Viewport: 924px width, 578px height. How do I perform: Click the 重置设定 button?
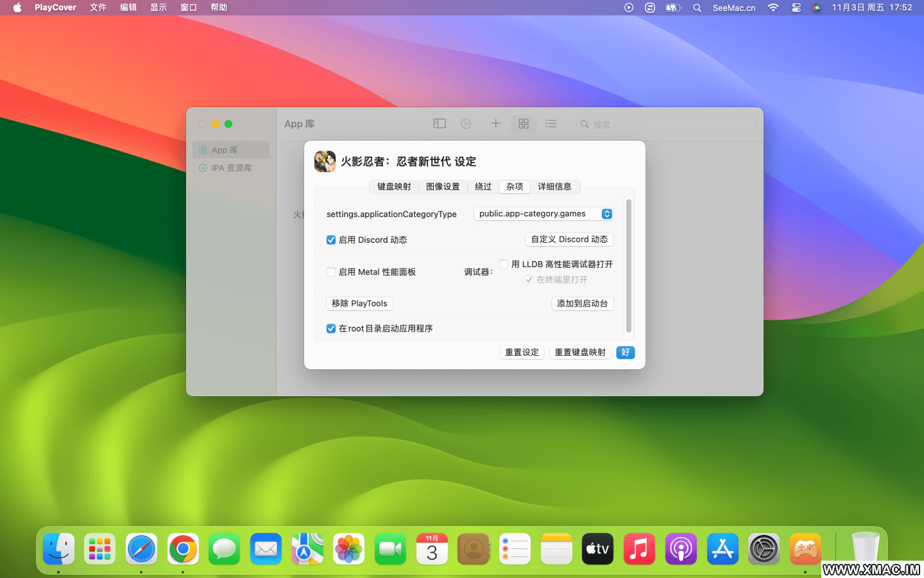point(522,352)
